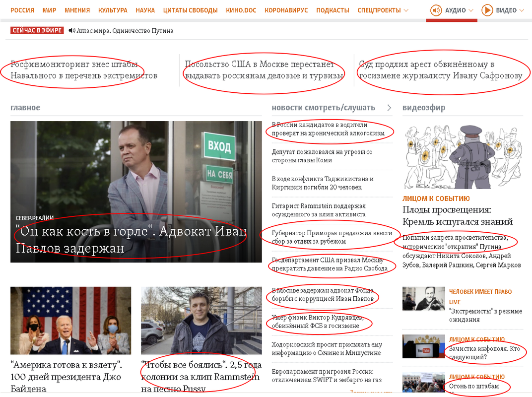Click the speaker icon beside Атлас мира
The image size is (532, 397).
click(x=72, y=31)
